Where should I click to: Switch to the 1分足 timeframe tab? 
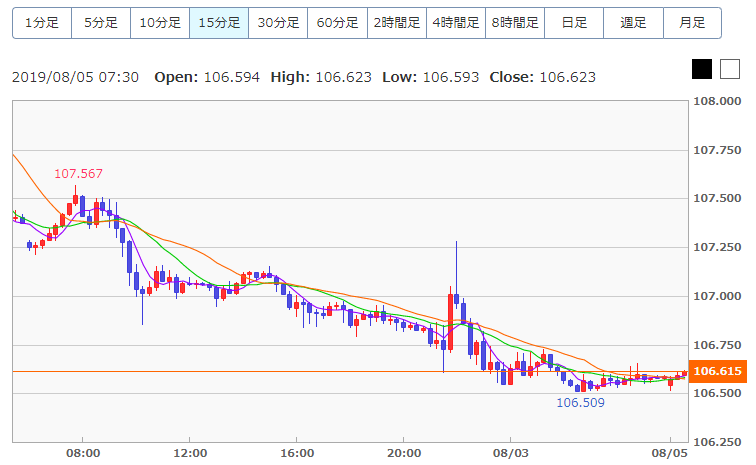[x=42, y=22]
